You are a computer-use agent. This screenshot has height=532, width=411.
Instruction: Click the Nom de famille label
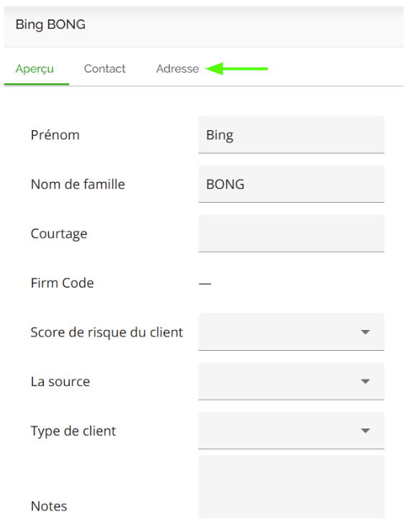pyautogui.click(x=78, y=184)
